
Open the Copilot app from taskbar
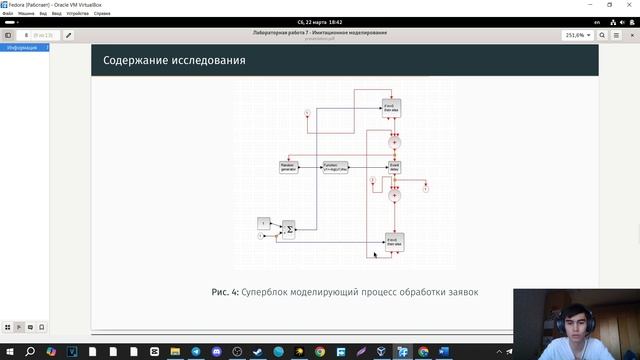[x=51, y=351]
